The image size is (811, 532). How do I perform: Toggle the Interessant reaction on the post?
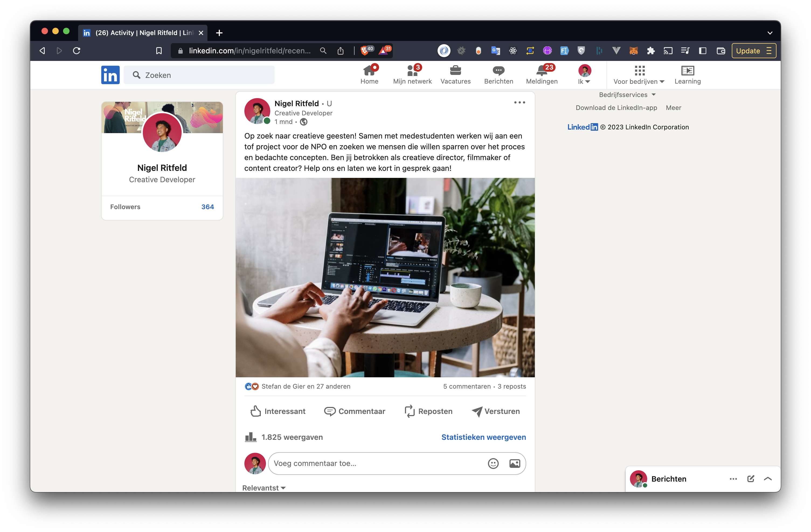point(278,411)
